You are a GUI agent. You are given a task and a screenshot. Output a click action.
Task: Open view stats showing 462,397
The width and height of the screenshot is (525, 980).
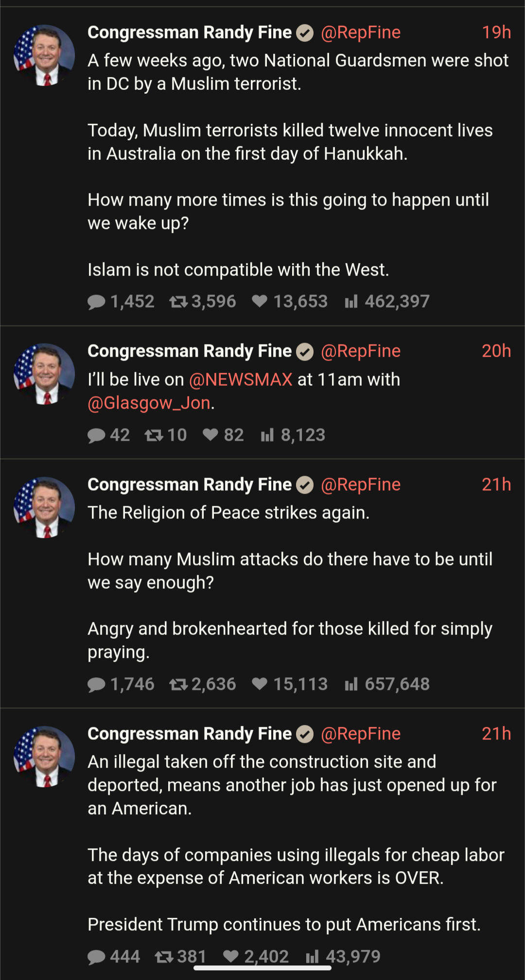pos(351,302)
